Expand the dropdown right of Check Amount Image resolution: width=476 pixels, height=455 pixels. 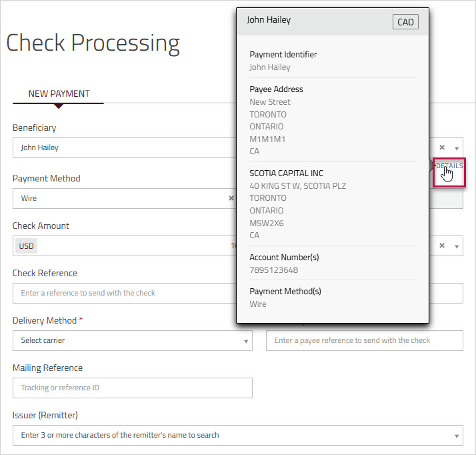click(x=456, y=246)
